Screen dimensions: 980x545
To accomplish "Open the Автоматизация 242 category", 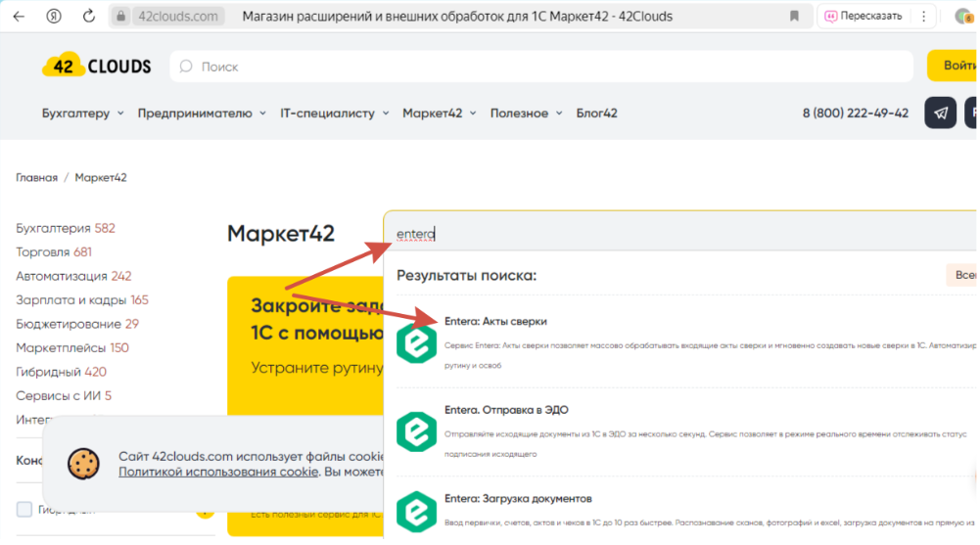I will coord(73,276).
